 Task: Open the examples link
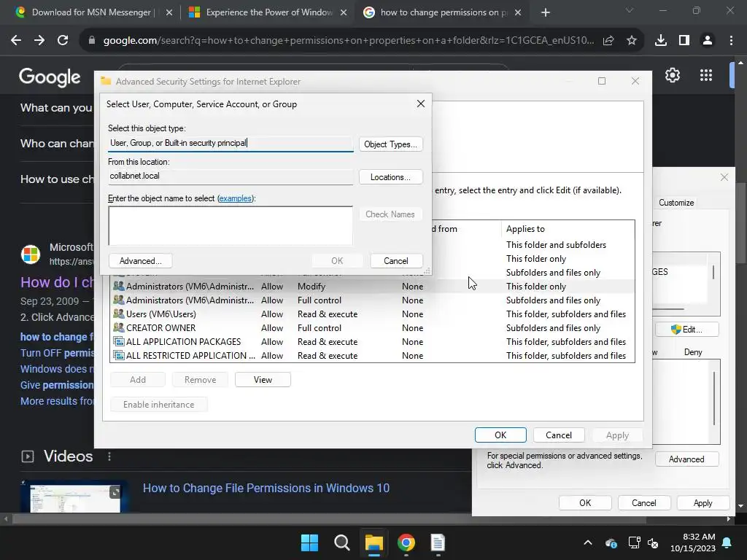pos(236,198)
